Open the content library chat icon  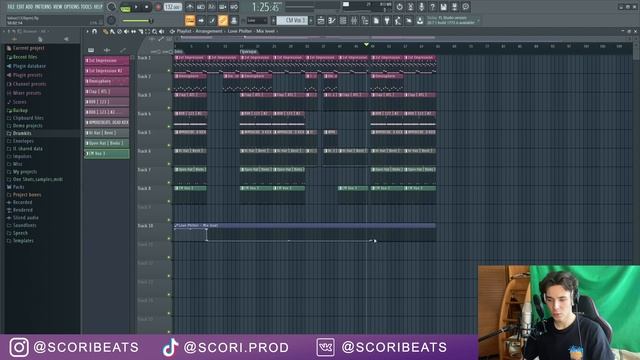coord(466,7)
